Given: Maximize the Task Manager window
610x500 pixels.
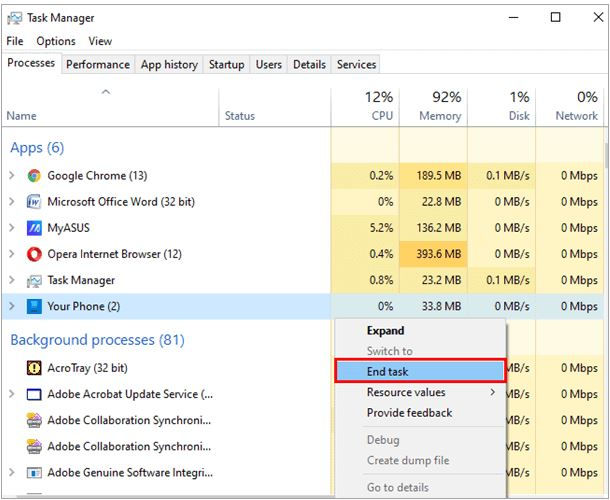Looking at the screenshot, I should click(556, 18).
